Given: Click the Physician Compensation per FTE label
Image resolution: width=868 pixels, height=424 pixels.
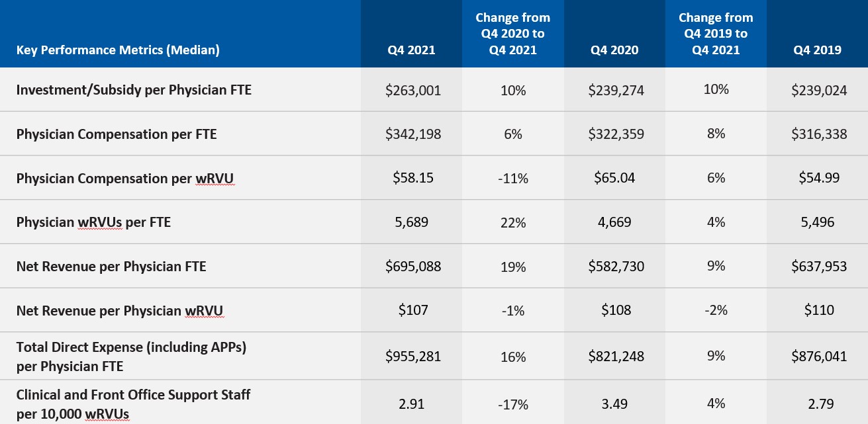Looking at the screenshot, I should point(117,134).
